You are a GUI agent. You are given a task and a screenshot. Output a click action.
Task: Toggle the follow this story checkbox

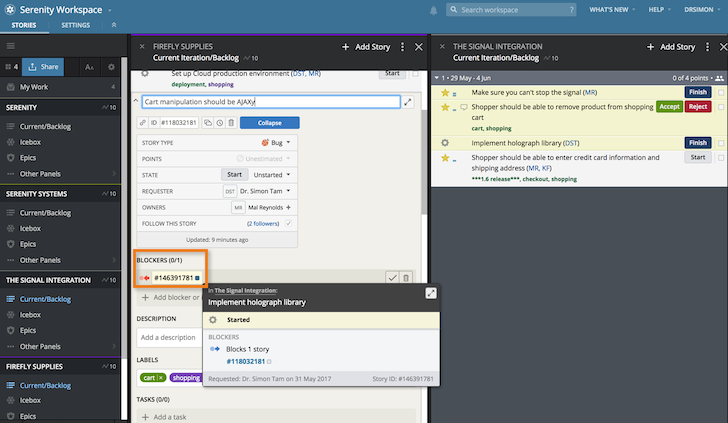tap(289, 223)
